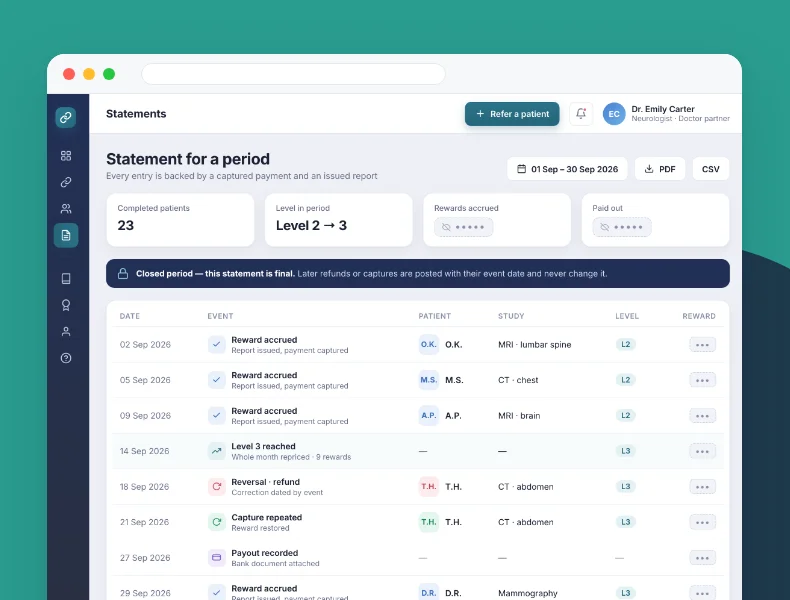This screenshot has width=790, height=600.
Task: Click the O.K. patient avatar badge
Action: (x=429, y=345)
